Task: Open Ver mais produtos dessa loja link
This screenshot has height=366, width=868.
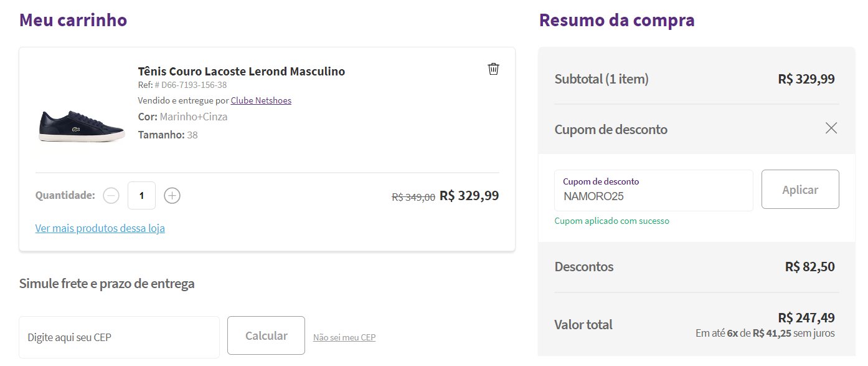Action: pos(100,228)
